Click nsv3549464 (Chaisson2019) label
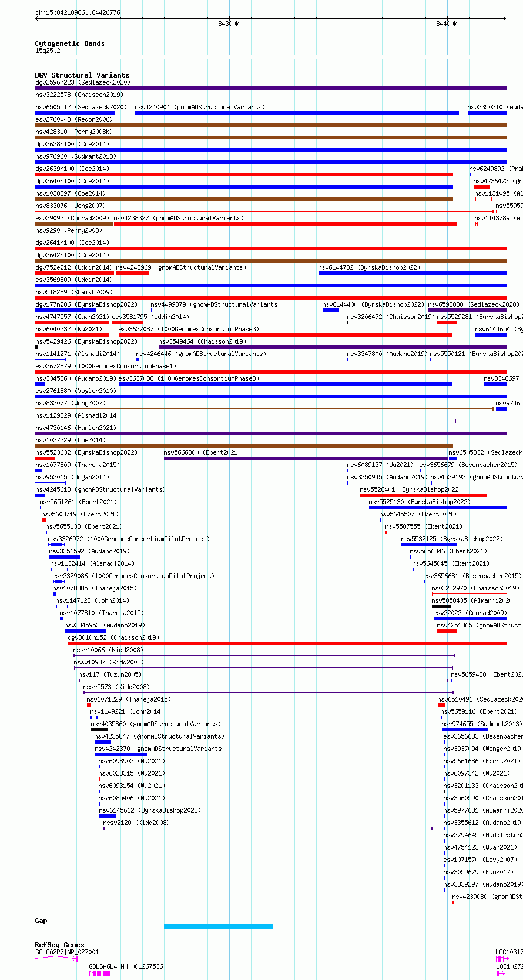The image size is (523, 980). pos(202,342)
